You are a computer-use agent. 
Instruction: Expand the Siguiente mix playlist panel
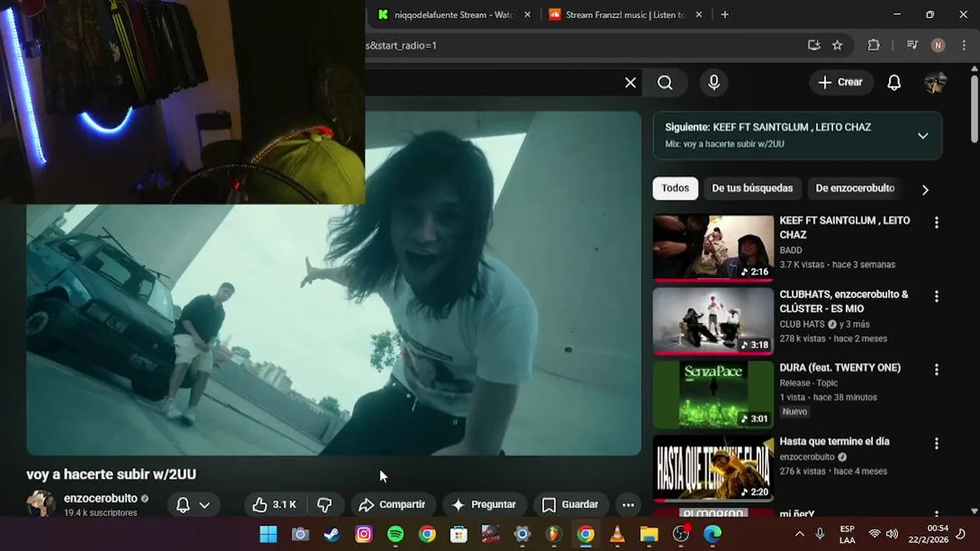923,135
